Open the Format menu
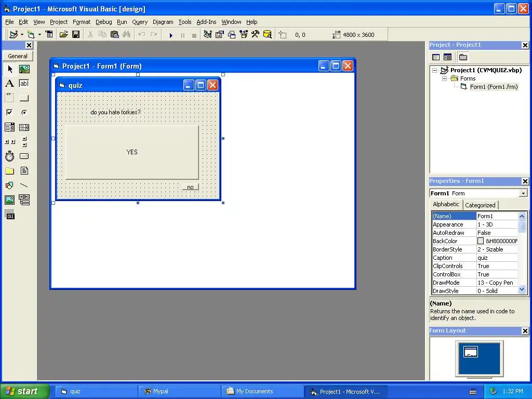 coord(82,22)
